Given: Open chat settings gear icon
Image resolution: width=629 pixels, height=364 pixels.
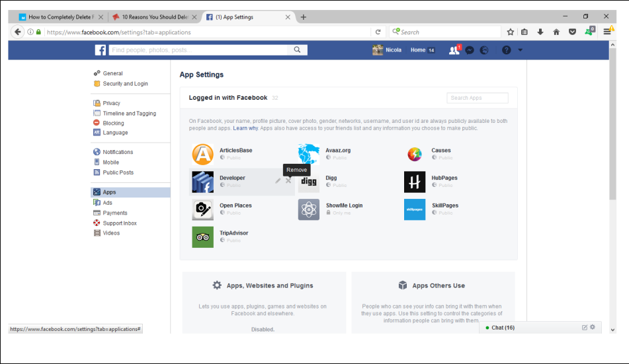Looking at the screenshot, I should [x=593, y=327].
